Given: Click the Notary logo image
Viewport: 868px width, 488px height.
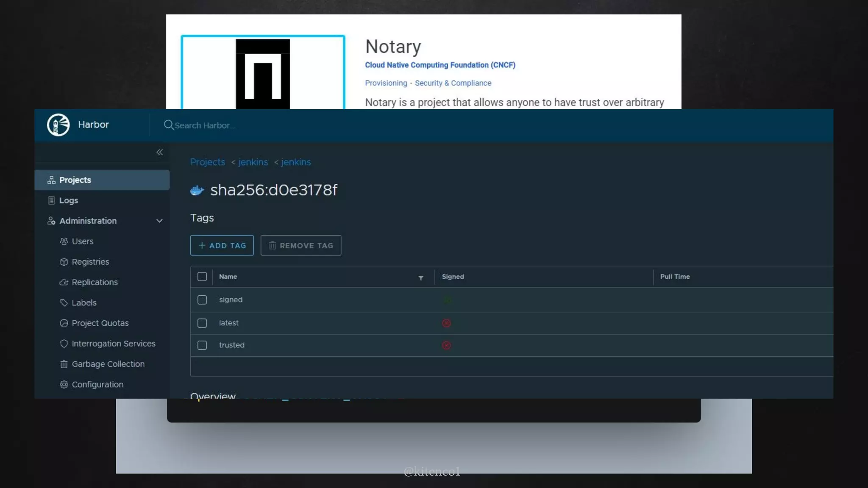Looking at the screenshot, I should point(263,73).
